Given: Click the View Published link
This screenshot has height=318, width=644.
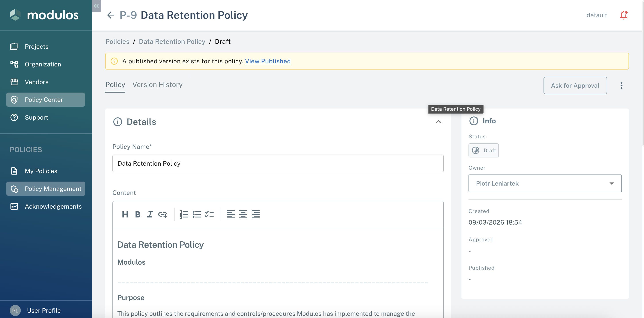Looking at the screenshot, I should [268, 61].
